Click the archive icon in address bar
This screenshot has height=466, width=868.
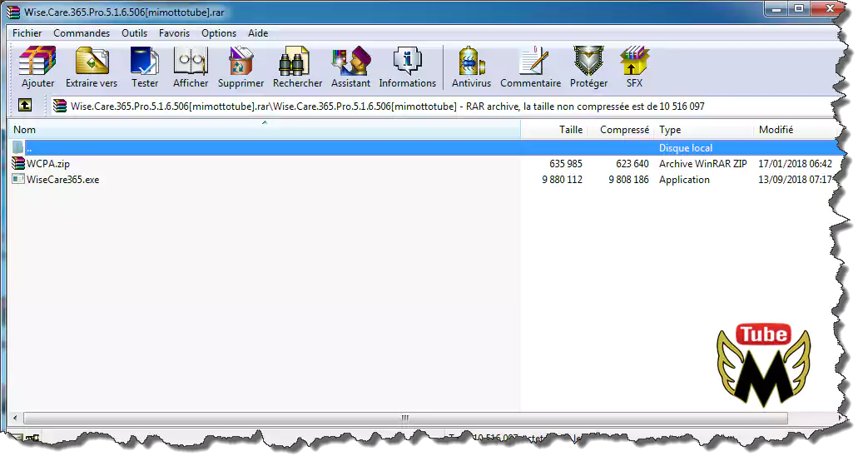(60, 106)
